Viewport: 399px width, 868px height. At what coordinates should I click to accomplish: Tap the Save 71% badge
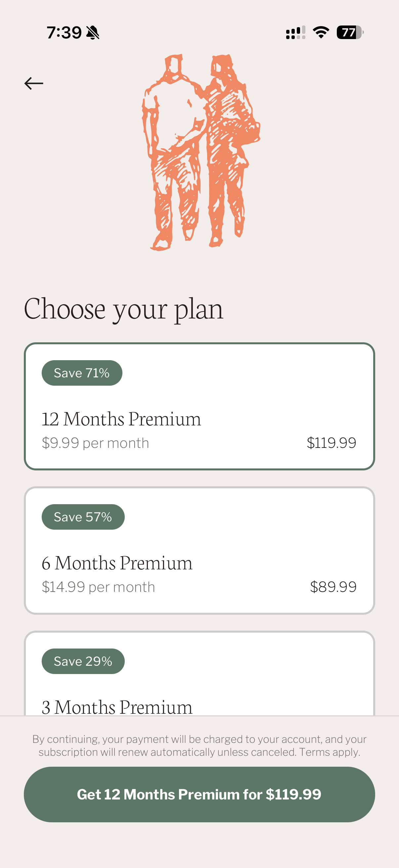82,373
